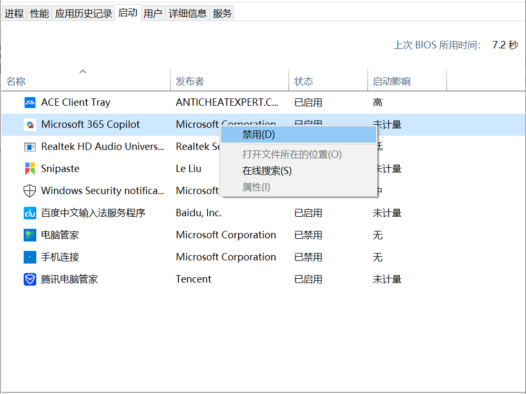Click the ACE Client Tray icon
Viewport: 526px width, 394px height.
click(x=30, y=102)
